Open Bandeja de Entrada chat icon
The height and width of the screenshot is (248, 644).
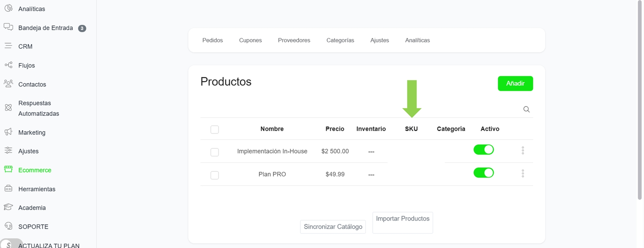click(8, 27)
